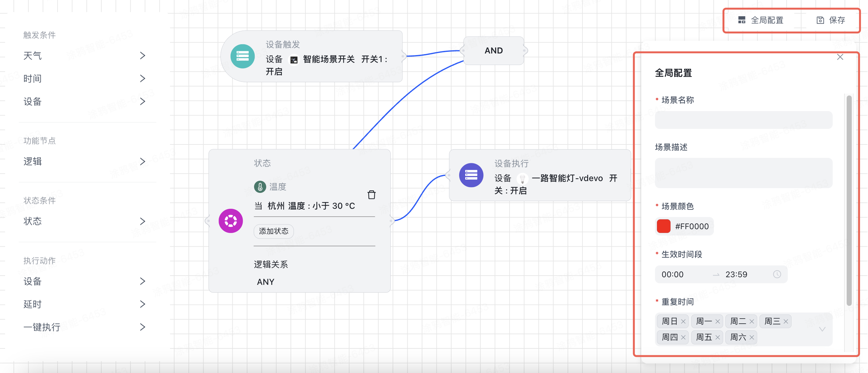Click the 保存 button

[x=831, y=20]
